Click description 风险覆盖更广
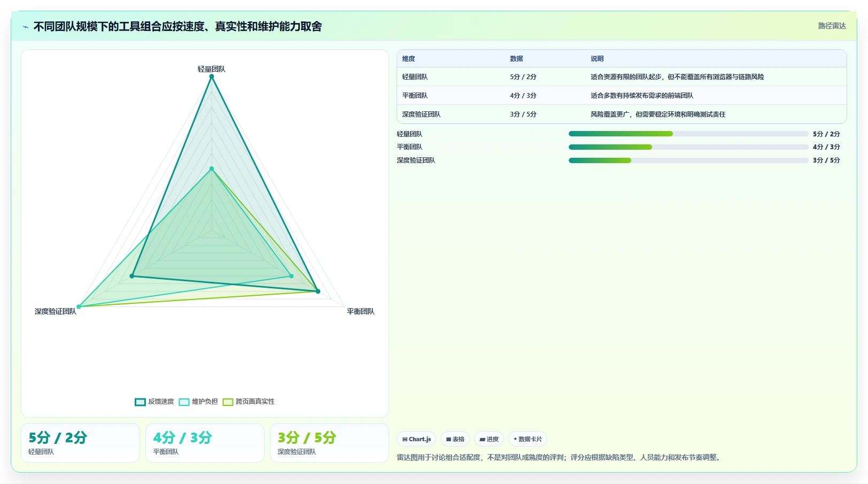 pos(658,114)
